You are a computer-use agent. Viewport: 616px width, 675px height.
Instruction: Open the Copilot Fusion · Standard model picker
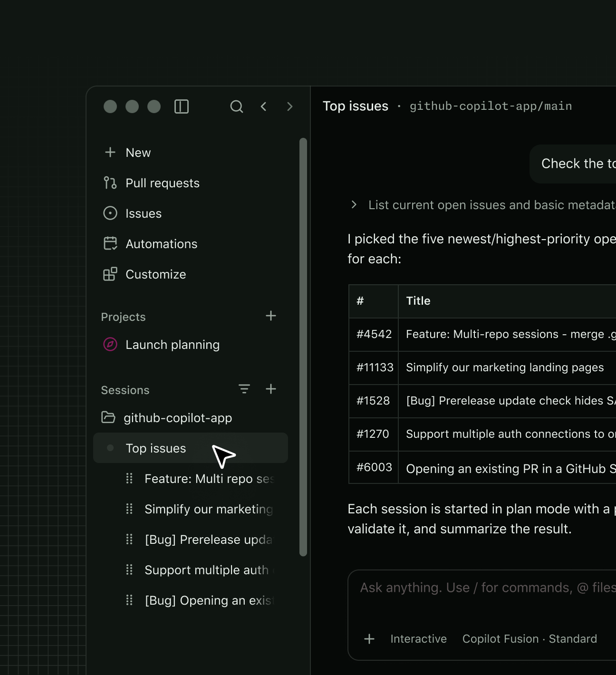point(529,639)
